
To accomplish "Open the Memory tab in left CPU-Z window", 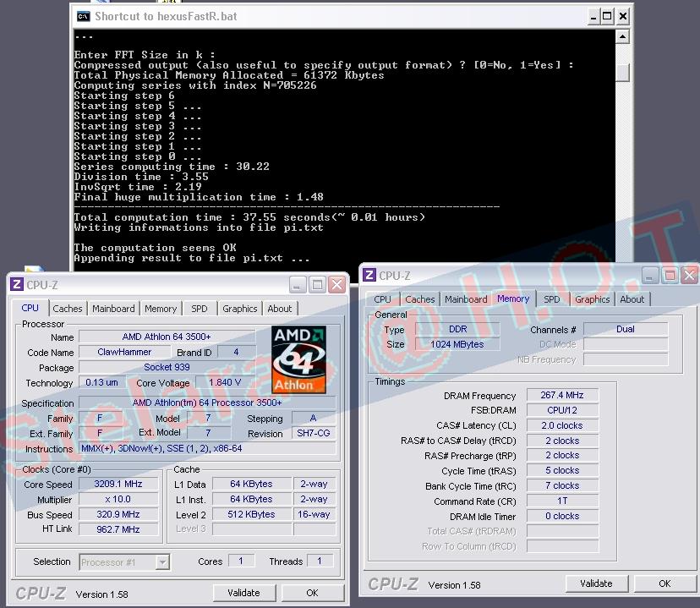I will [161, 309].
